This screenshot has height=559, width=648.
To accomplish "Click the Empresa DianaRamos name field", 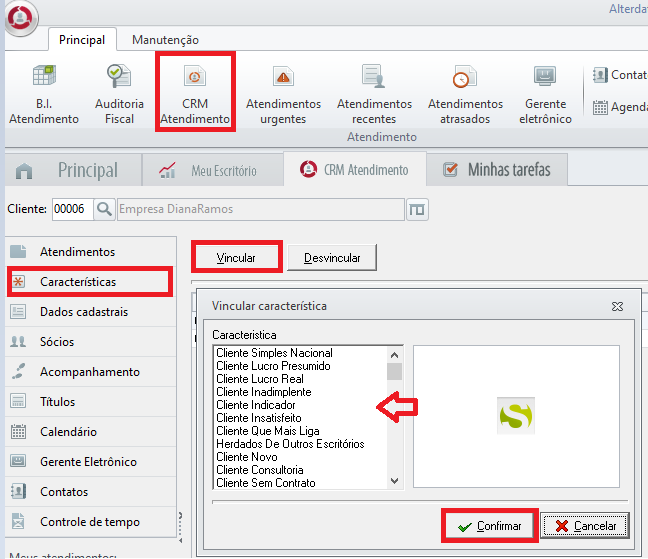I will (x=261, y=209).
